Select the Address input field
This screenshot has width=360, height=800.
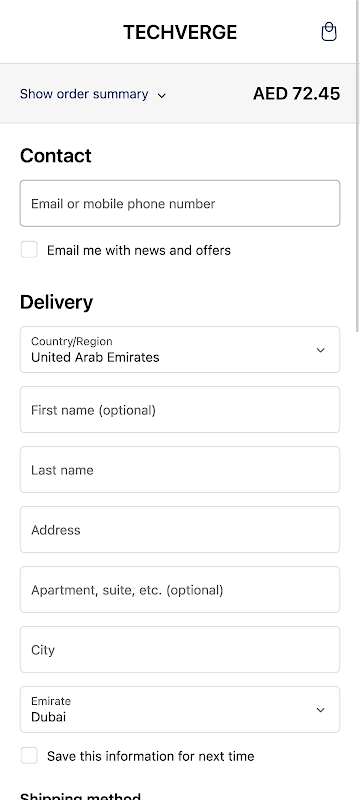(180, 530)
